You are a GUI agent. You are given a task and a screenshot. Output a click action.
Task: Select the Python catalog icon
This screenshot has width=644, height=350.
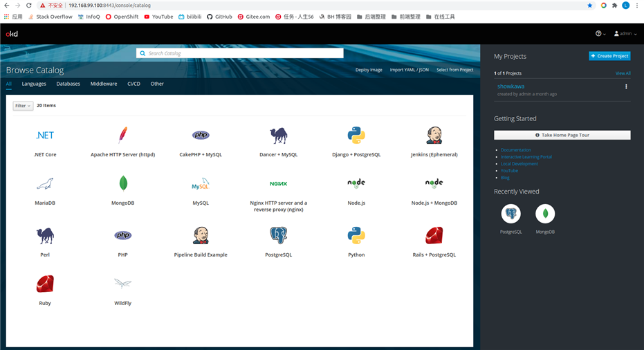click(356, 235)
